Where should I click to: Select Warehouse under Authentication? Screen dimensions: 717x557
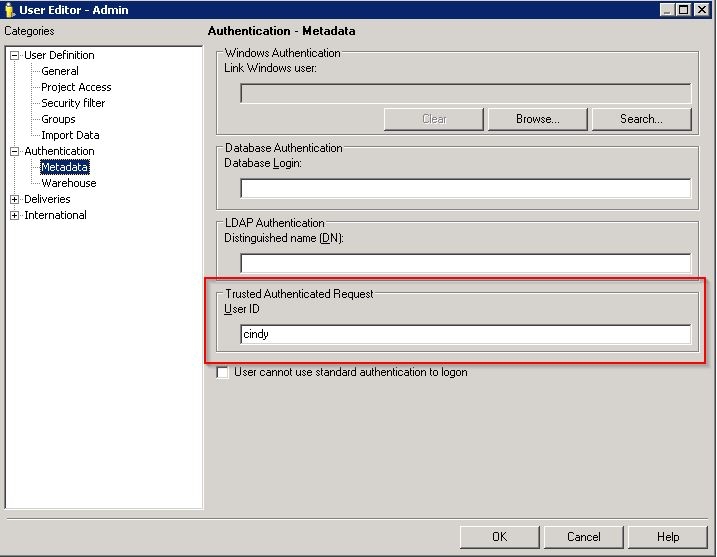click(69, 183)
